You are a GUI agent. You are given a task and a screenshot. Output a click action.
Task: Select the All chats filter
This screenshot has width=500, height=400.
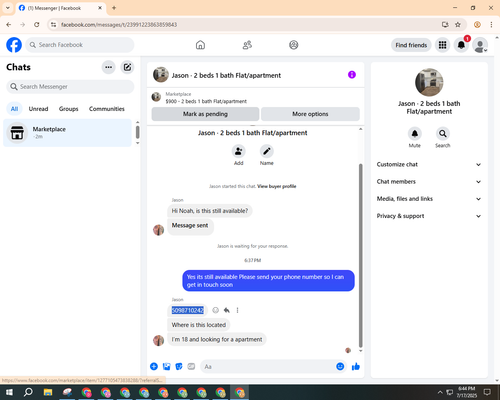click(x=14, y=109)
